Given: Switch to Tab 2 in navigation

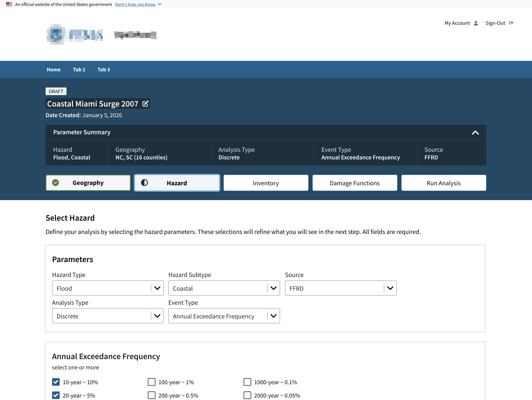Looking at the screenshot, I should tap(79, 70).
